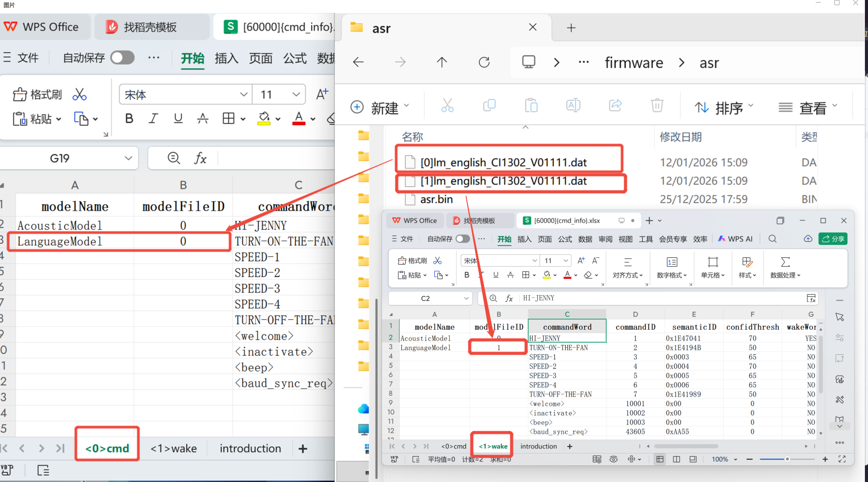Click the 分享 share button

(832, 239)
